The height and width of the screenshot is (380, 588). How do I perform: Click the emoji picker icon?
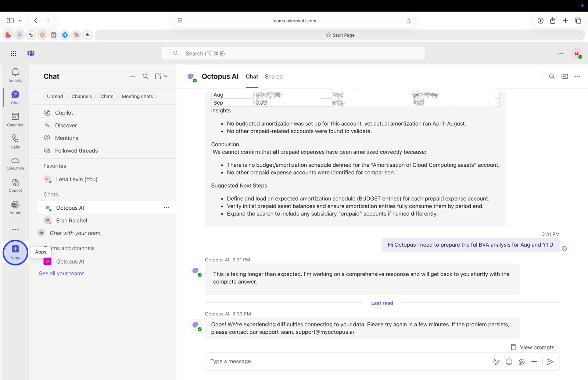point(509,362)
